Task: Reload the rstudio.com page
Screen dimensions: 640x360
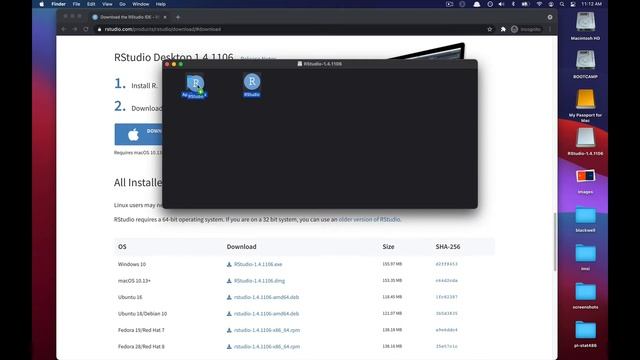Action: [x=86, y=29]
